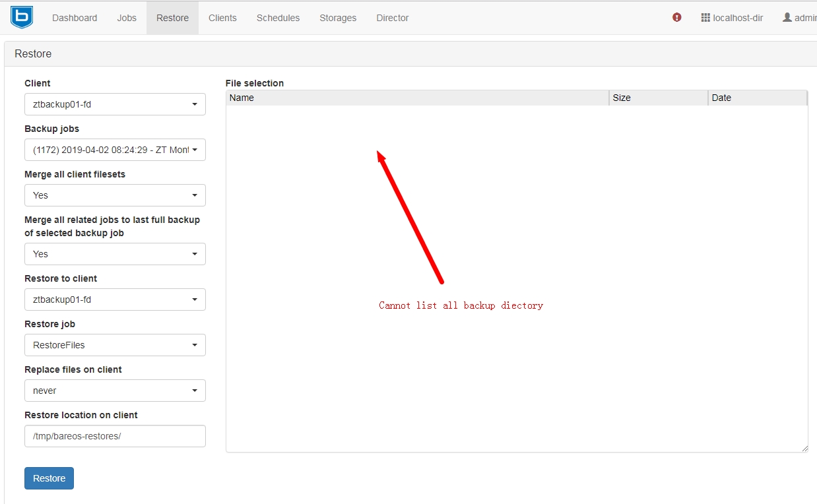817x504 pixels.
Task: Navigate to the Storages tab
Action: click(338, 18)
